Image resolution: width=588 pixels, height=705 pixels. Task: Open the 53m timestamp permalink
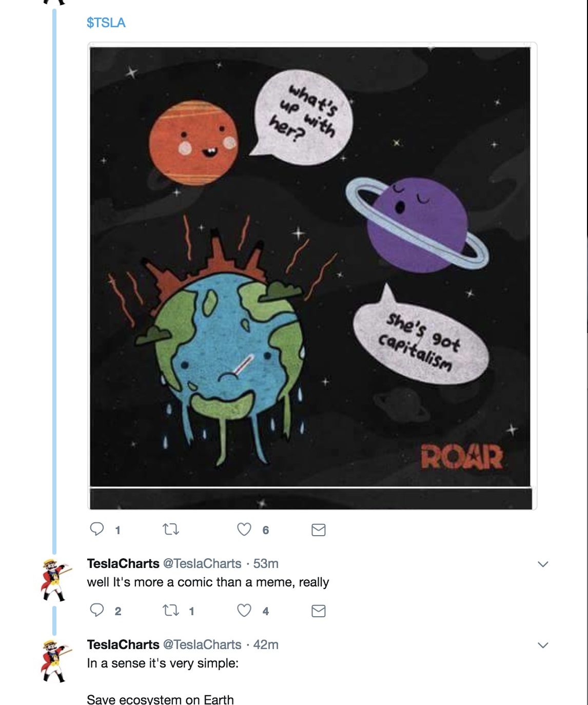[x=266, y=563]
